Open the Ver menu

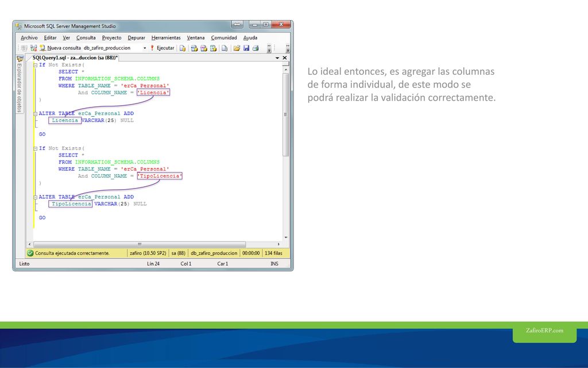(x=67, y=38)
